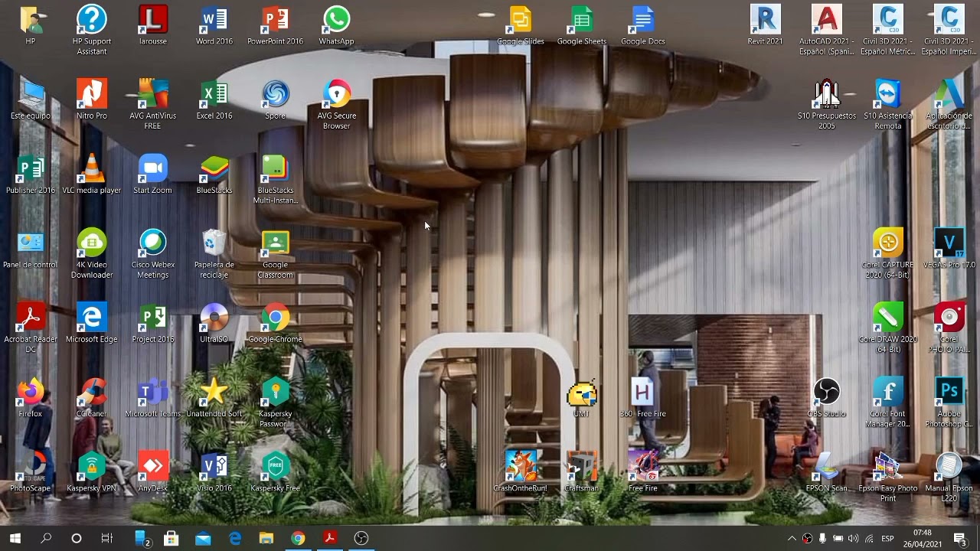Select the CorelDRAW 2020 desktop icon

[888, 327]
